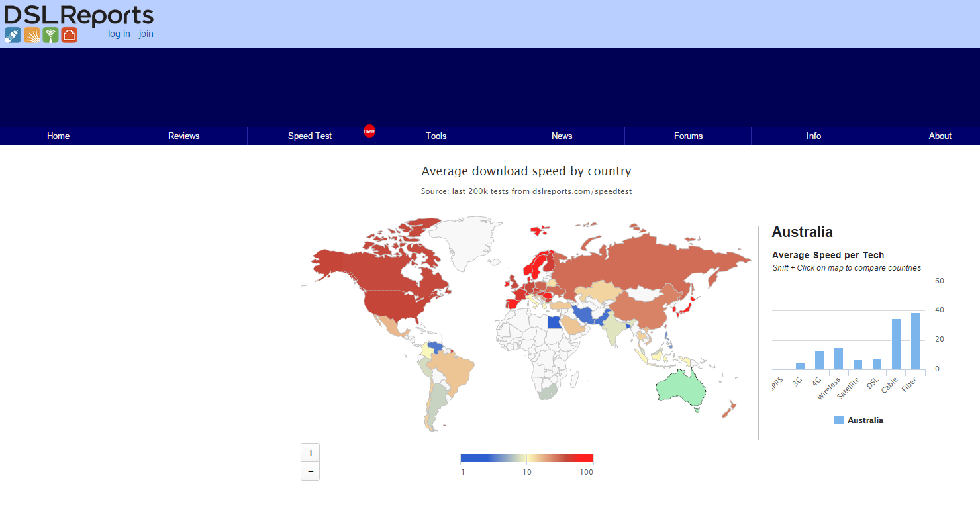This screenshot has width=980, height=517.
Task: Open the Tools menu
Action: coord(436,136)
